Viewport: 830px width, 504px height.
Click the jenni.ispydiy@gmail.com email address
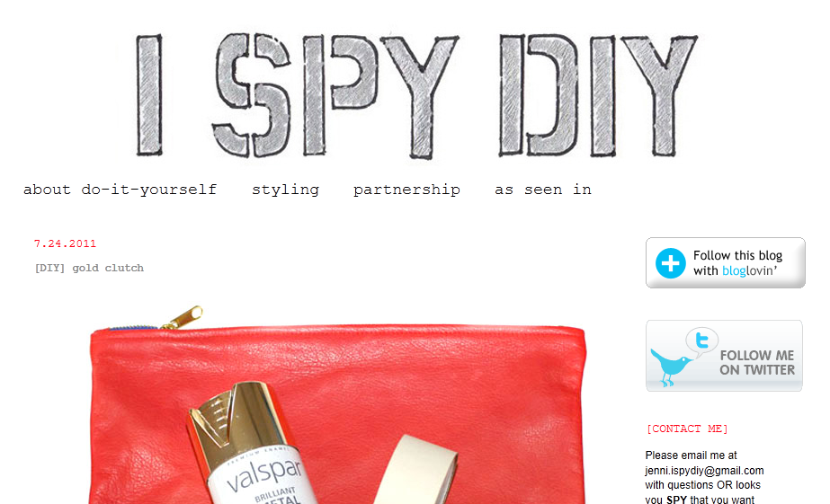(x=704, y=470)
